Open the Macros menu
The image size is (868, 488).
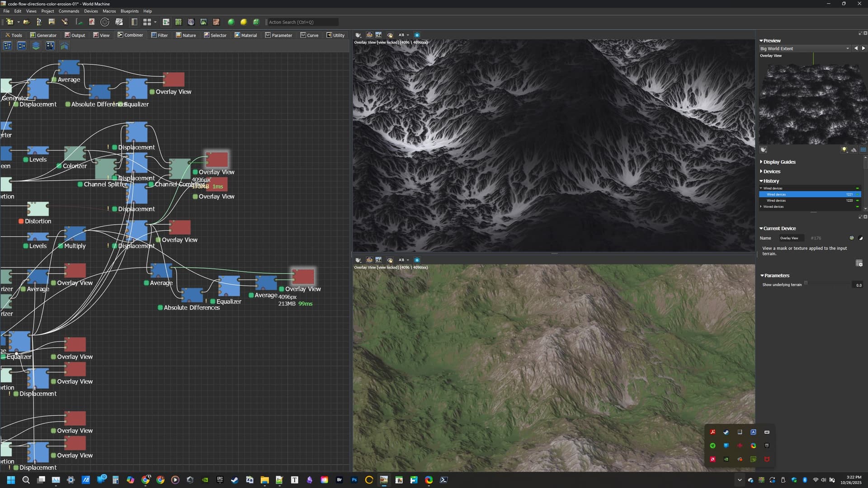(109, 11)
